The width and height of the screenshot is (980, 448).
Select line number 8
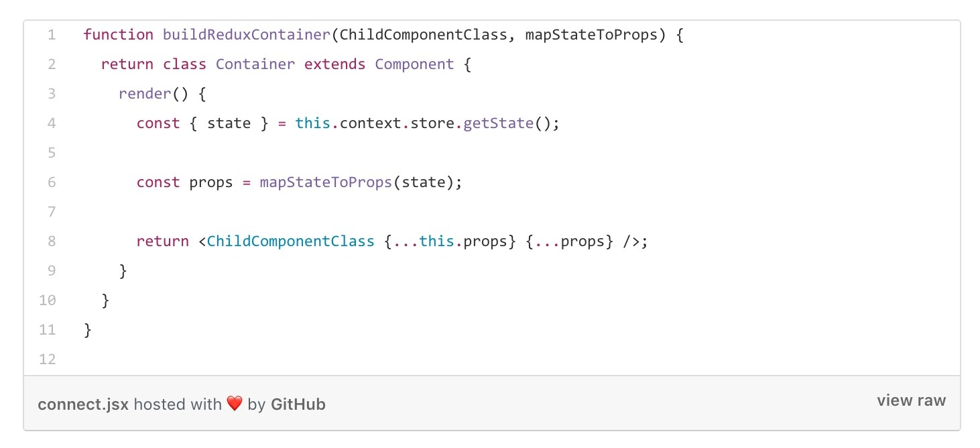pyautogui.click(x=52, y=241)
